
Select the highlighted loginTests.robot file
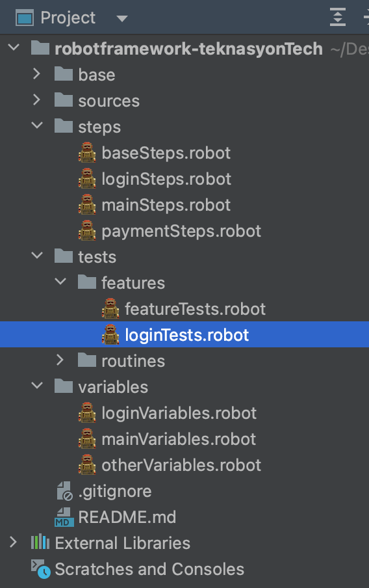pyautogui.click(x=186, y=335)
